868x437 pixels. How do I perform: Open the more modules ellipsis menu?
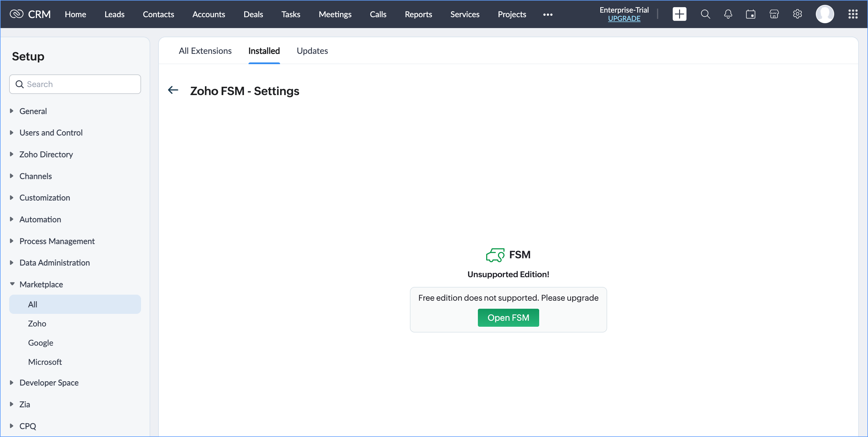coord(548,15)
